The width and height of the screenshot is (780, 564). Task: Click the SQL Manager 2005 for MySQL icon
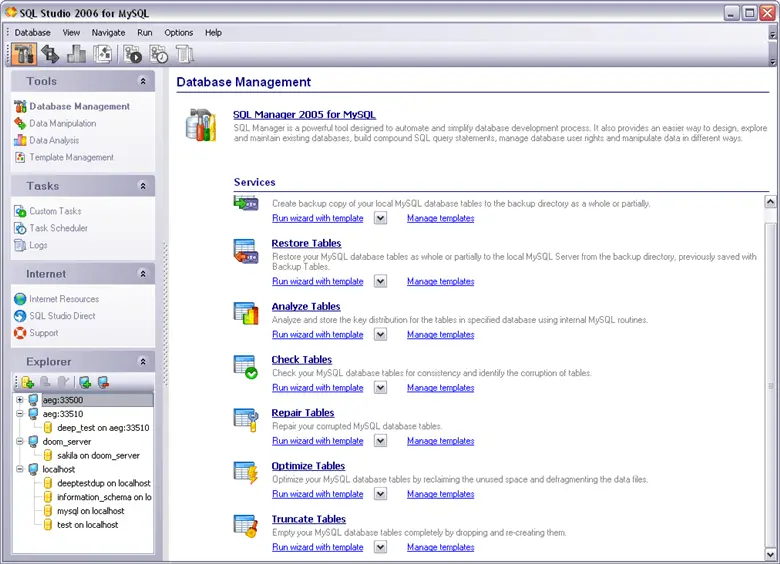click(200, 125)
